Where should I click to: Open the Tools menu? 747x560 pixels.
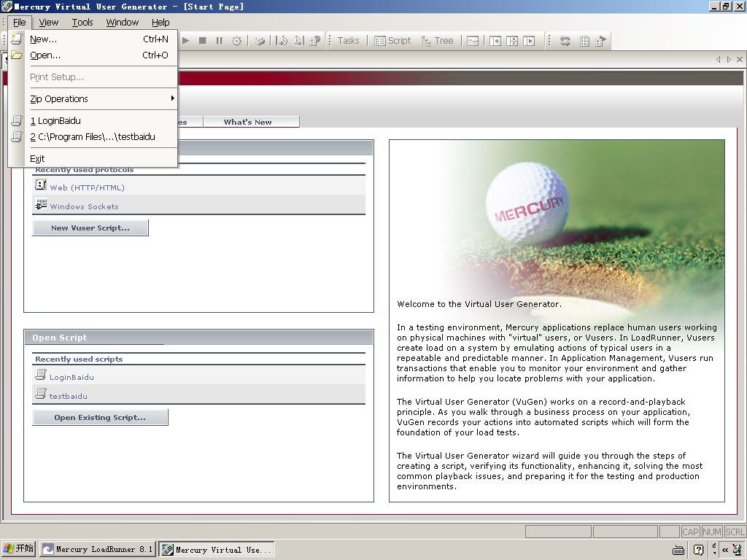(x=82, y=23)
